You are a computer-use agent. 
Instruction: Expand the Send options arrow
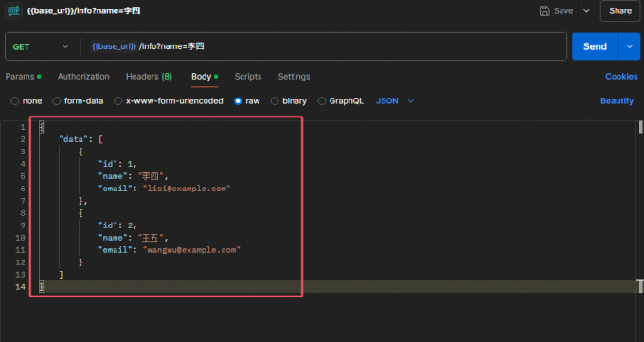[x=629, y=46]
